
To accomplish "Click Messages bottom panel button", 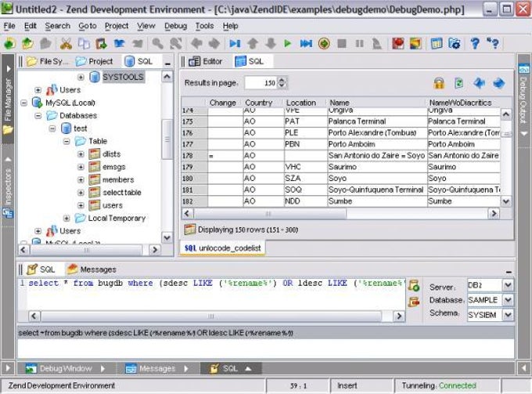I will [156, 368].
